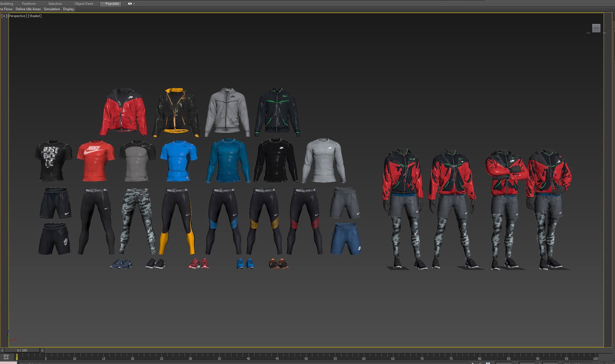Click the ribbon minimize toggle icon

130,4
